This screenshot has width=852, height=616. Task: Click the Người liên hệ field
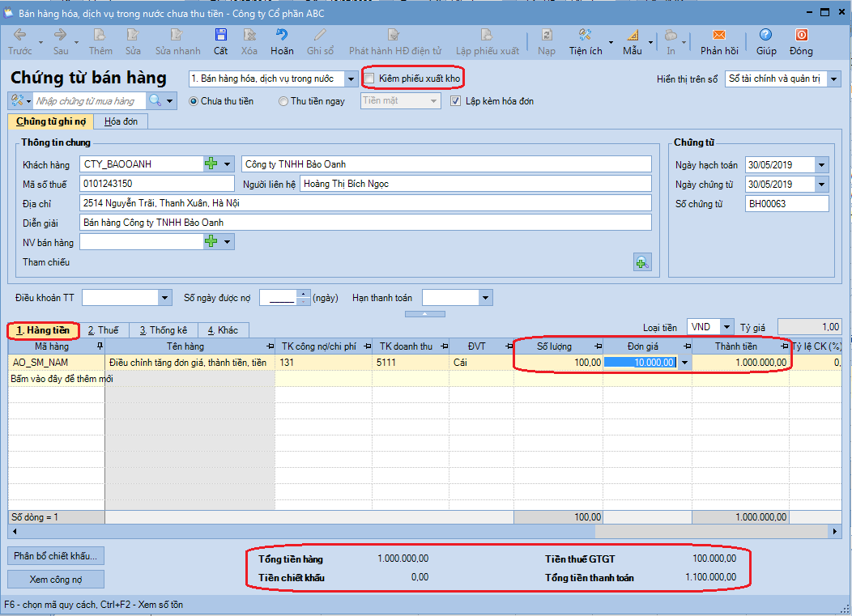475,184
